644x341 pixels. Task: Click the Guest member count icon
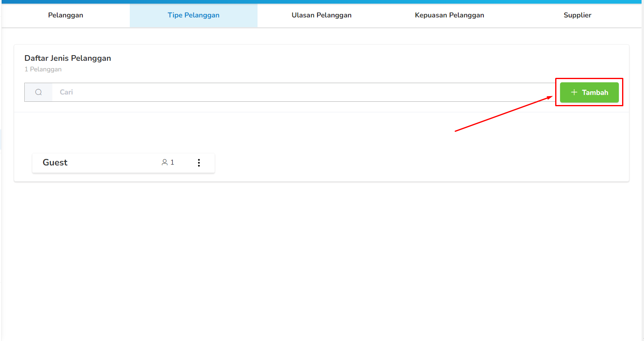[165, 162]
